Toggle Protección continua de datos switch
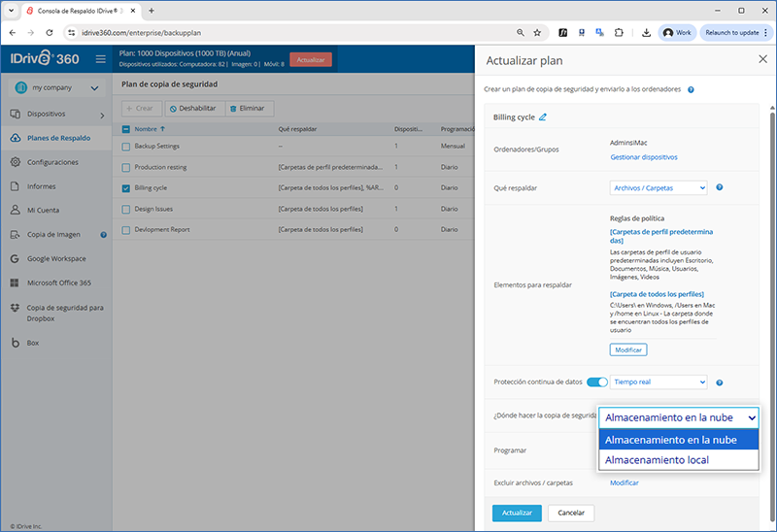Image resolution: width=777 pixels, height=532 pixels. (597, 382)
